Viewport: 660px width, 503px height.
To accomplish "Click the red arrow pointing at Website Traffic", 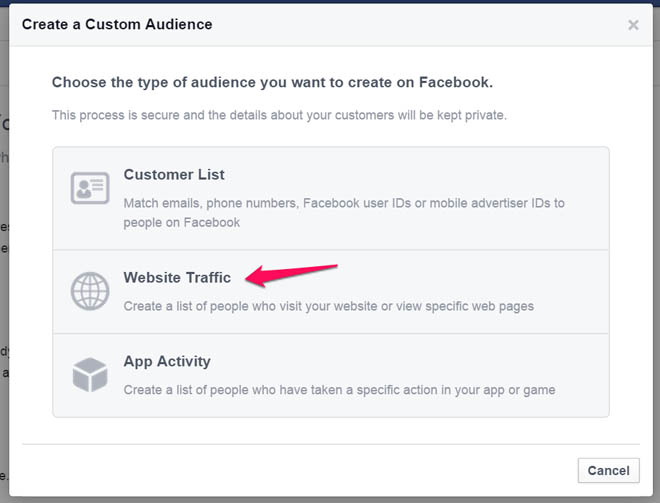I will pyautogui.click(x=294, y=275).
